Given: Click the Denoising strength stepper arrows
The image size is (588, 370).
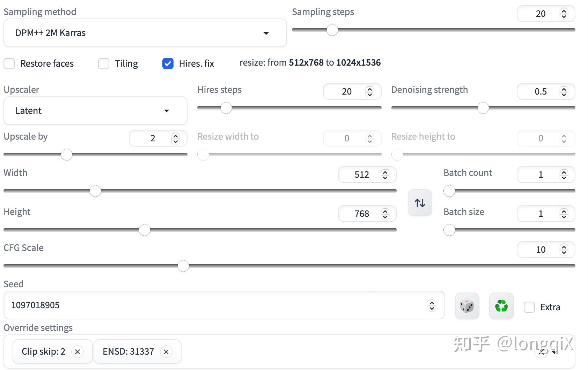Looking at the screenshot, I should 564,91.
